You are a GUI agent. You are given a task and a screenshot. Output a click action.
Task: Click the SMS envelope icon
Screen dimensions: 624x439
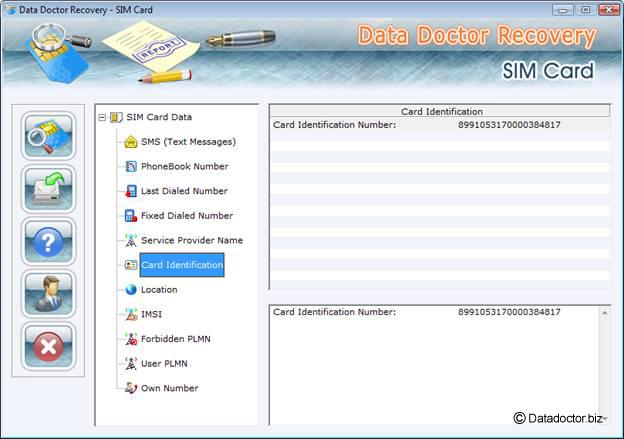pyautogui.click(x=131, y=142)
